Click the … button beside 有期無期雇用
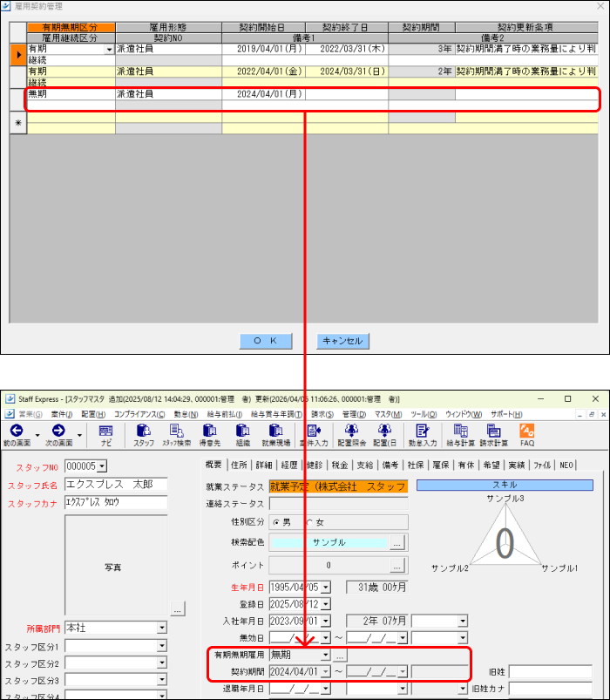 340,656
